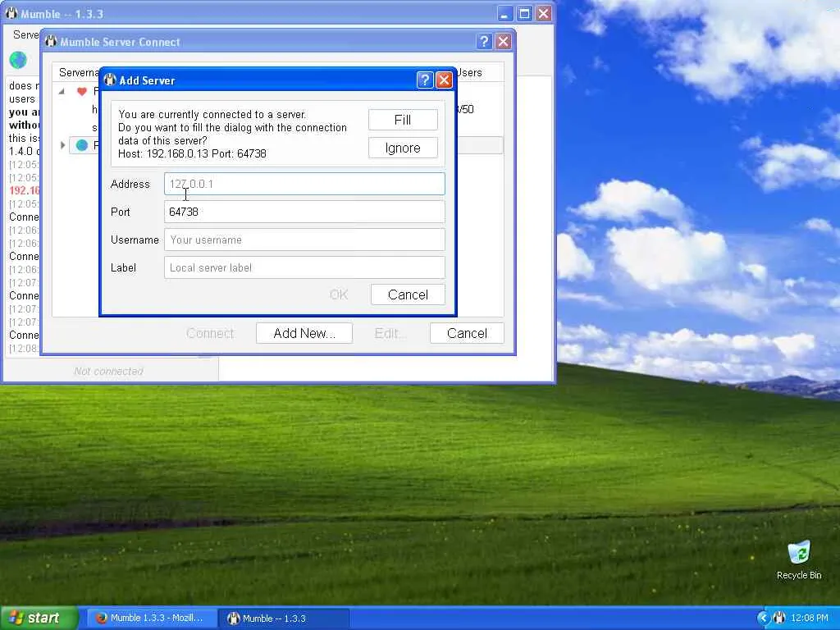Click the globe connect icon in Mumble toolbar

(18, 60)
